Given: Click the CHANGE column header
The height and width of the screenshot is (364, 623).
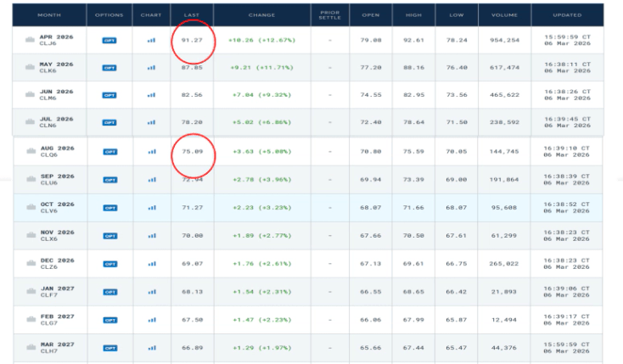Looking at the screenshot, I should click(261, 14).
